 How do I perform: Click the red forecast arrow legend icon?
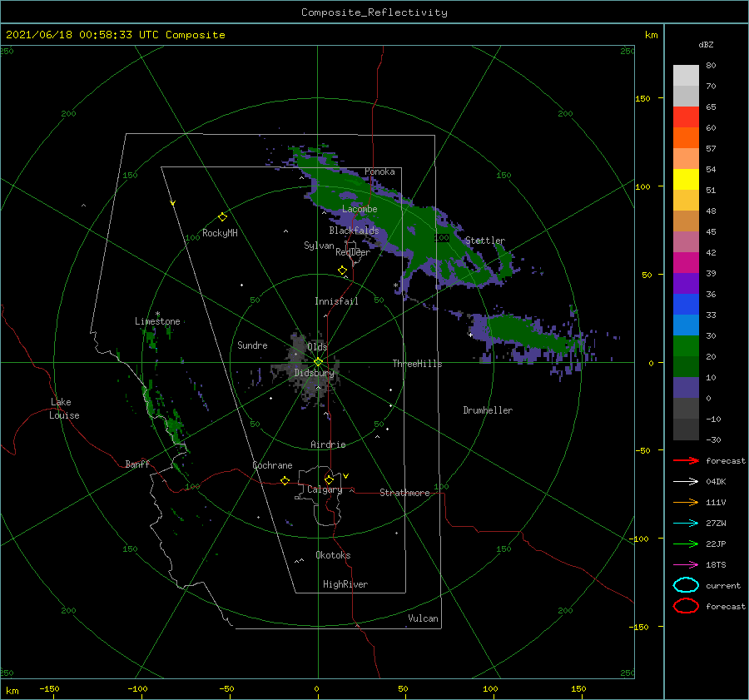click(x=686, y=460)
